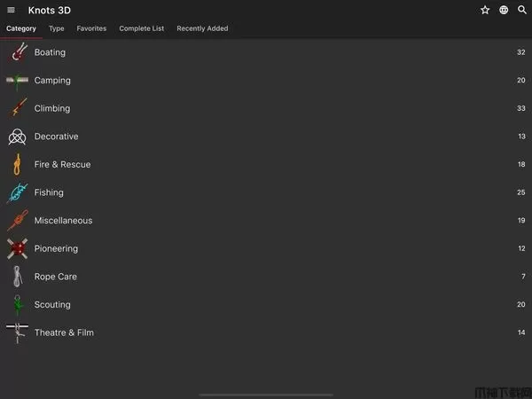Click the Theatre & Film knot icon
This screenshot has height=399, width=532.
[18, 333]
